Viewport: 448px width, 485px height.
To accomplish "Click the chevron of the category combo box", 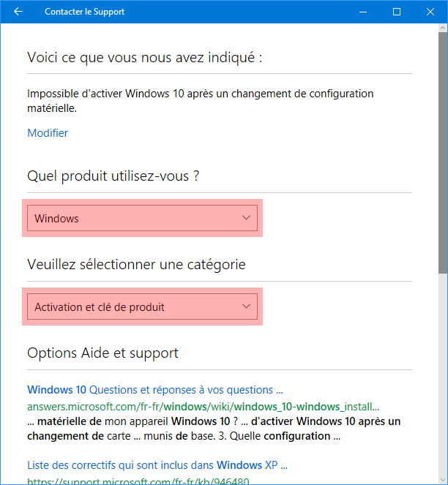I will pyautogui.click(x=246, y=307).
